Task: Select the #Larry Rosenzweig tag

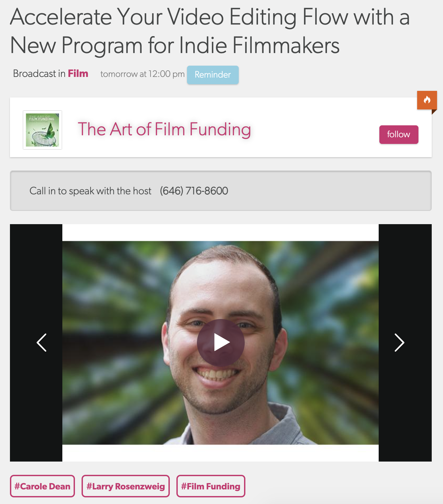Action: (126, 486)
